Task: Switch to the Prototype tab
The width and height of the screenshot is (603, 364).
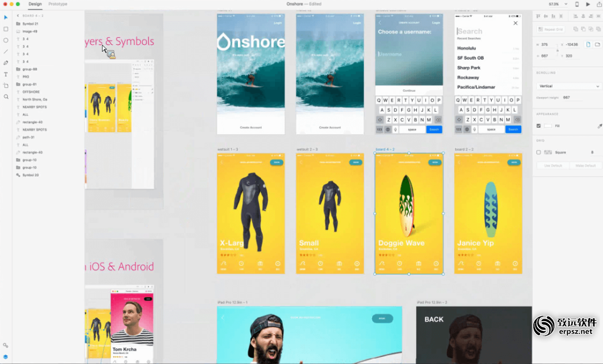Action: coord(58,4)
